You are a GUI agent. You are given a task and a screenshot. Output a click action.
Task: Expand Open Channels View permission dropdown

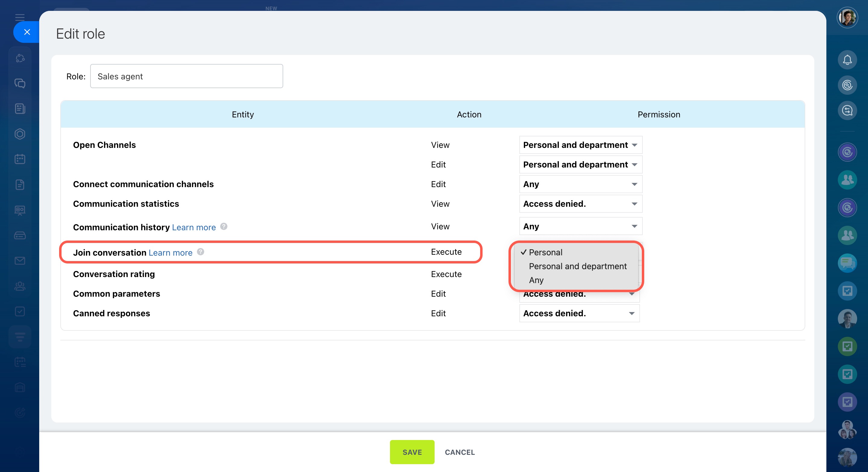580,145
